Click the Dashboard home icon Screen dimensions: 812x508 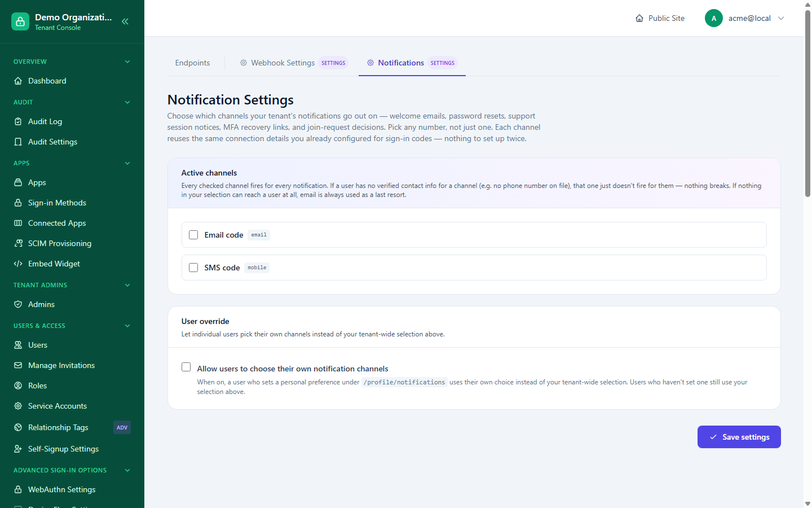[x=18, y=81]
